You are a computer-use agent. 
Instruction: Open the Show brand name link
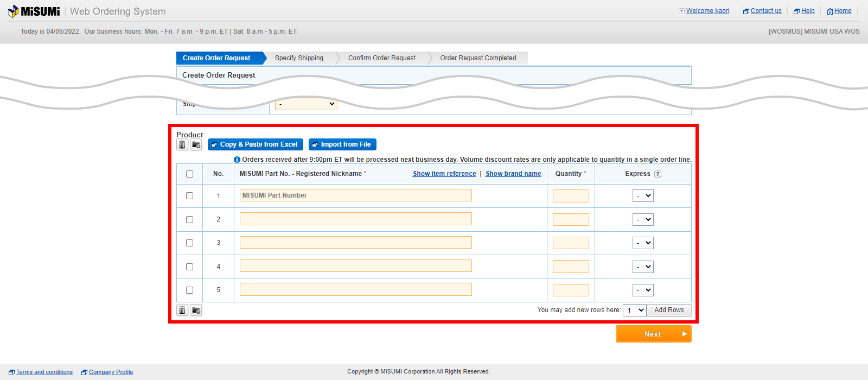pyautogui.click(x=513, y=174)
